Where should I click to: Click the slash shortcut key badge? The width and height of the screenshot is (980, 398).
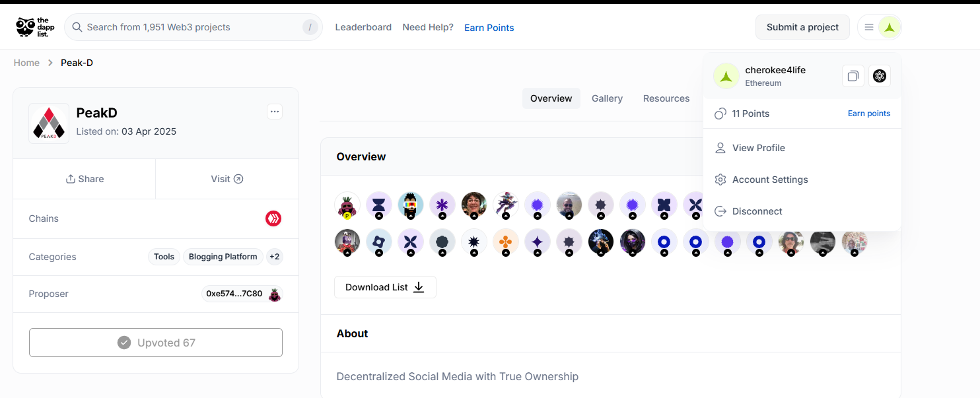coord(310,27)
